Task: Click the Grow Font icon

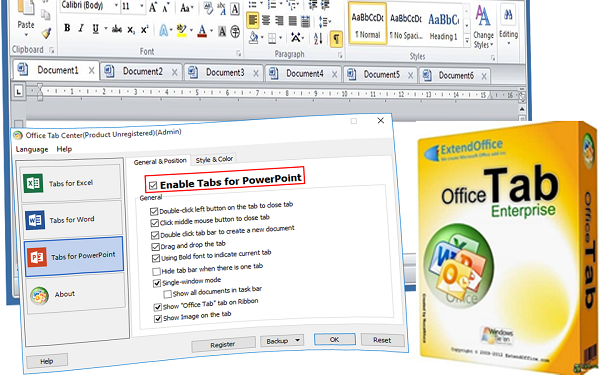Action: (x=153, y=7)
